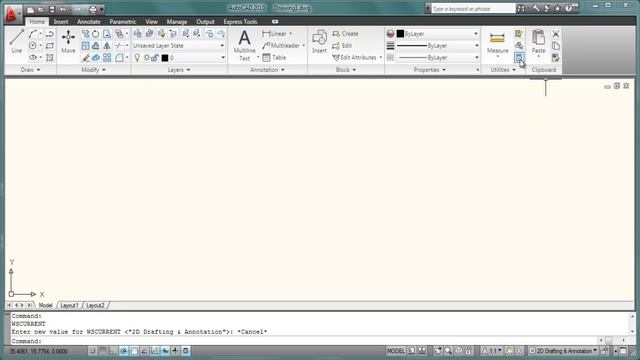Click the Layer Properties icon in Layers panel
Image resolution: width=640 pixels, height=360 pixels.
137,34
